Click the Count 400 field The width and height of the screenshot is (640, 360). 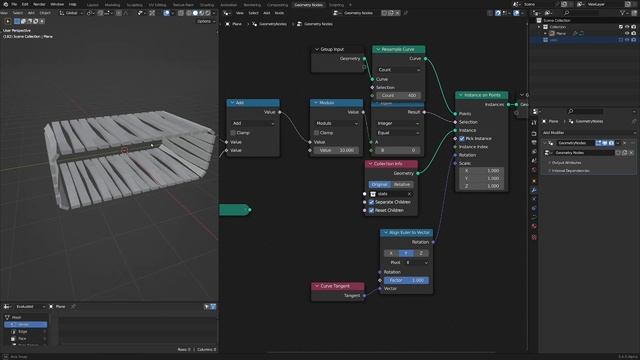coord(399,96)
